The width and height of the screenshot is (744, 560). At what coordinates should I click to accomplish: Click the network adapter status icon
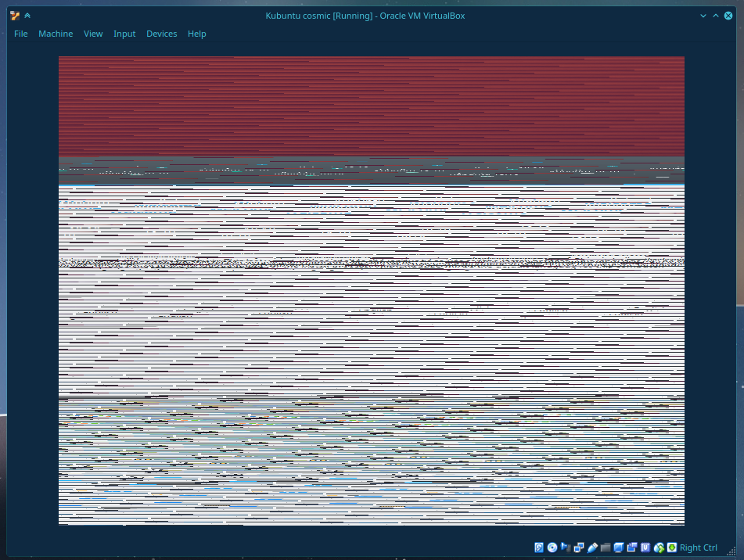point(579,547)
